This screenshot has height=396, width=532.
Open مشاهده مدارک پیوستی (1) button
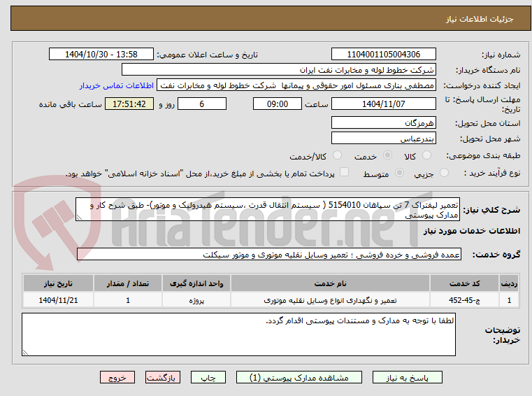tap(299, 377)
